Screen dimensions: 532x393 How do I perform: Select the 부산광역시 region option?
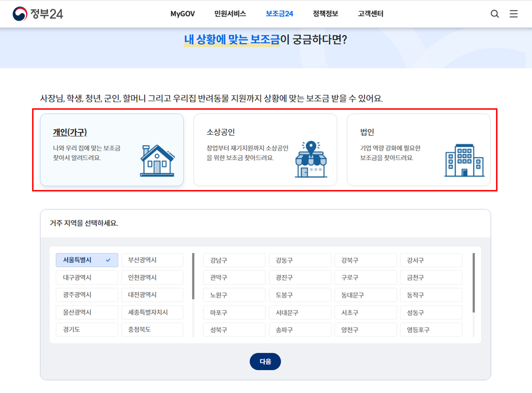pos(152,260)
